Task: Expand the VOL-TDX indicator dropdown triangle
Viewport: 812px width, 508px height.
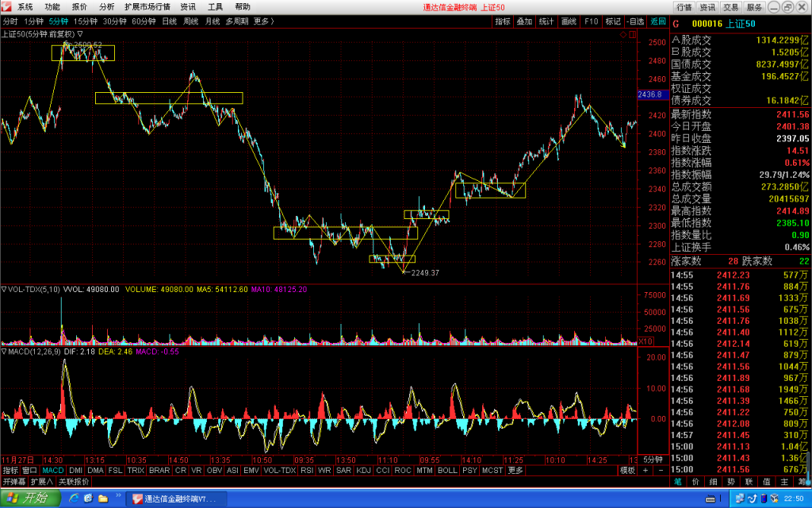Action: (x=4, y=289)
